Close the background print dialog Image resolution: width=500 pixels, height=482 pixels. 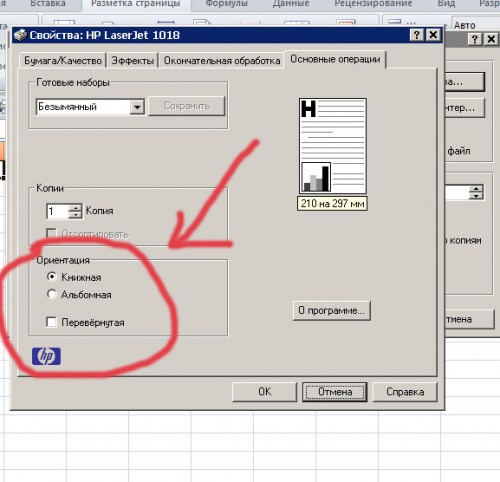coord(491,39)
